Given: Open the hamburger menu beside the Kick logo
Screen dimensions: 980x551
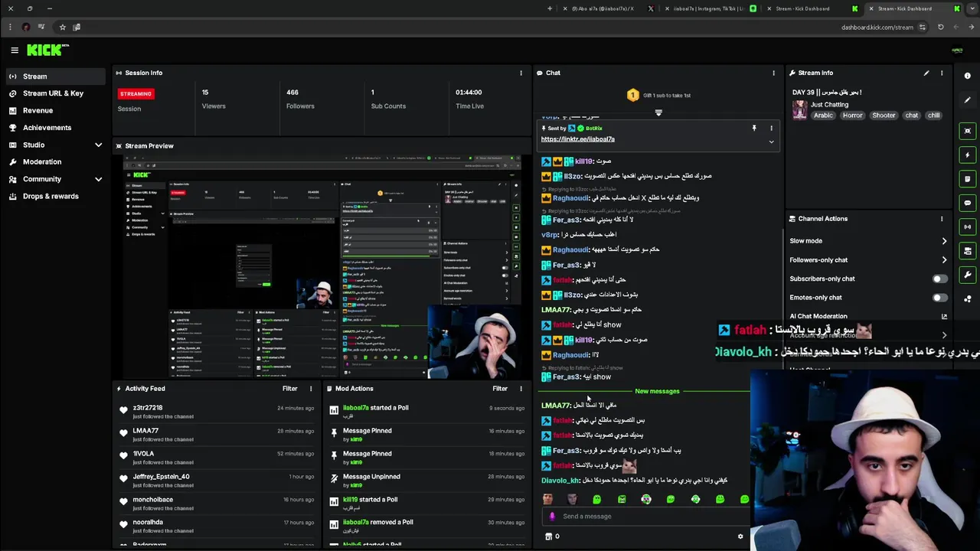Looking at the screenshot, I should [15, 50].
